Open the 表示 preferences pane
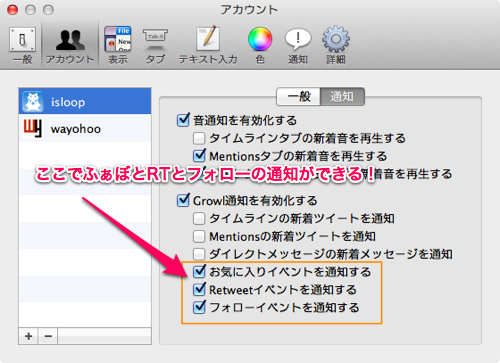 click(118, 46)
